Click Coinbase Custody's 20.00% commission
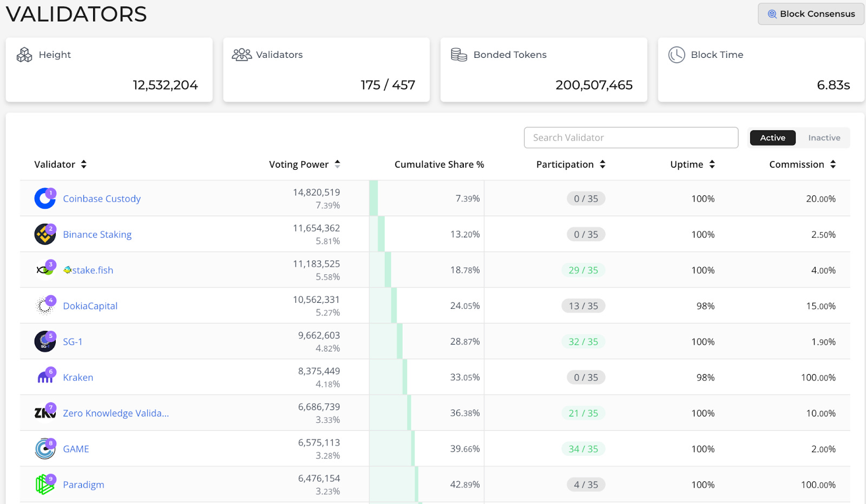Screen dimensions: 866x504 pos(821,198)
